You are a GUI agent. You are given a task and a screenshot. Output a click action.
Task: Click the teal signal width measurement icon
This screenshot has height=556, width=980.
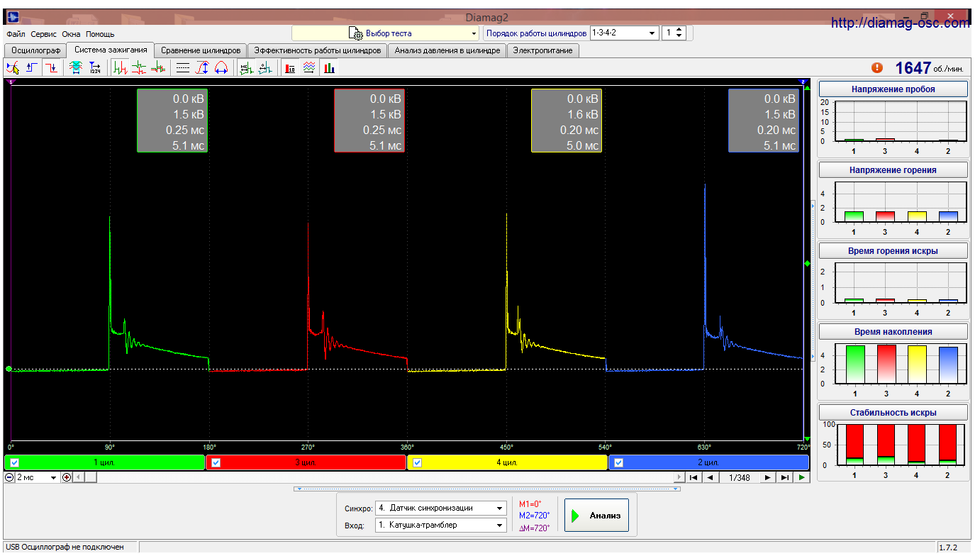[x=75, y=68]
